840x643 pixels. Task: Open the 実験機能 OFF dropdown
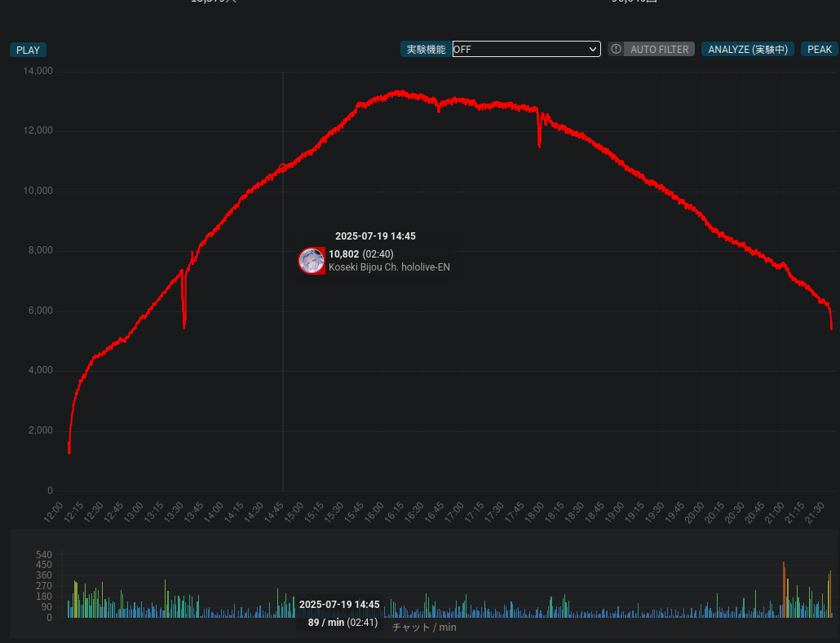526,49
